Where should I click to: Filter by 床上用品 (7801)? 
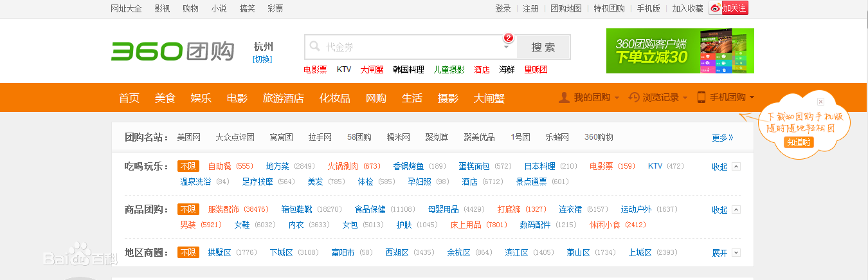478,225
